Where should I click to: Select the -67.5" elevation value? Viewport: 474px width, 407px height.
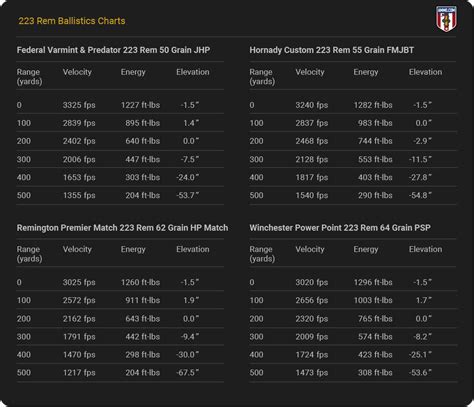(188, 373)
